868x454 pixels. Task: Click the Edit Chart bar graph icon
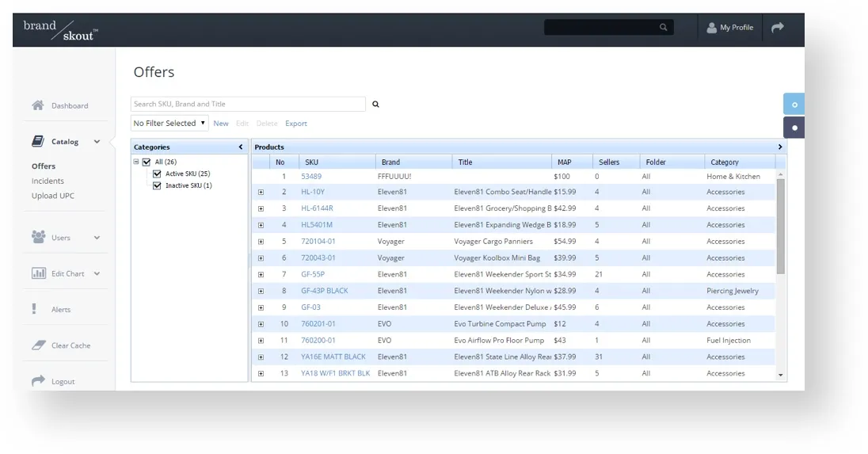[x=38, y=273]
